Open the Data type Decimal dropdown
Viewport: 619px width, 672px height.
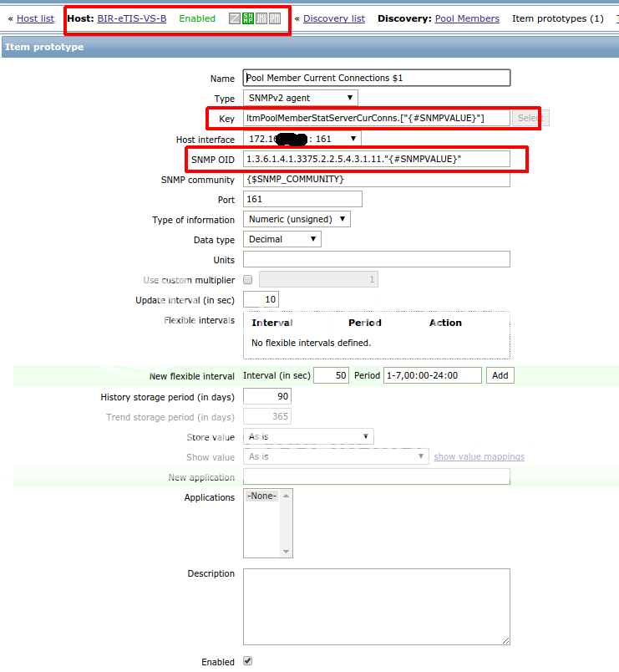[x=282, y=239]
